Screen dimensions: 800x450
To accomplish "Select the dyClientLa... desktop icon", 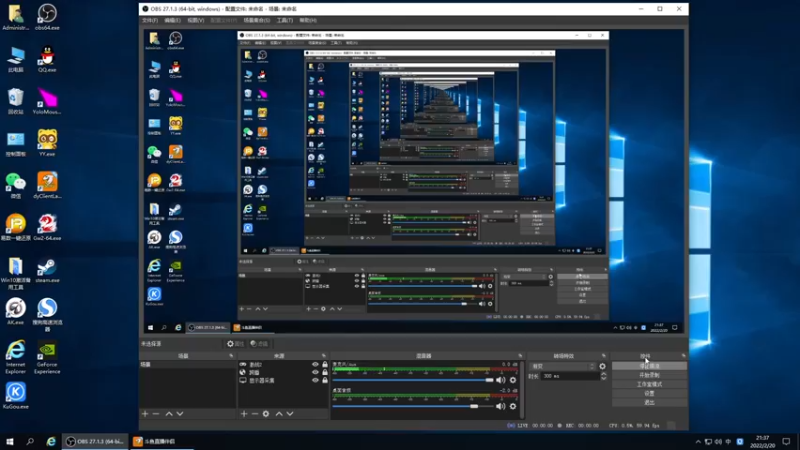I will (47, 185).
